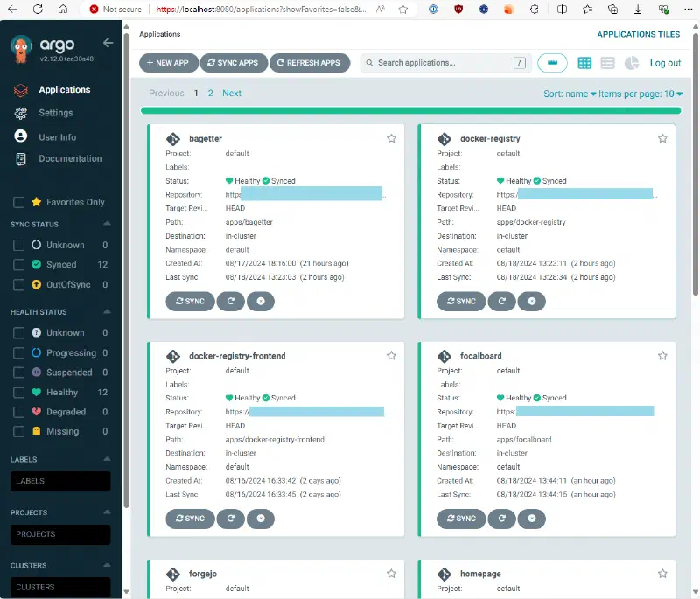Delete the docker-registry-frontend application
Image resolution: width=700 pixels, height=599 pixels.
(x=261, y=519)
